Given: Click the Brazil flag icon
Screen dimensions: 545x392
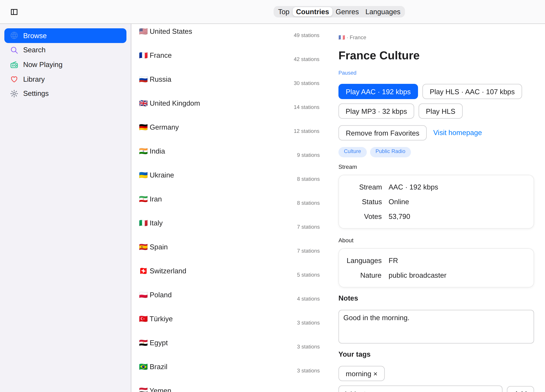Looking at the screenshot, I should click(x=143, y=367).
